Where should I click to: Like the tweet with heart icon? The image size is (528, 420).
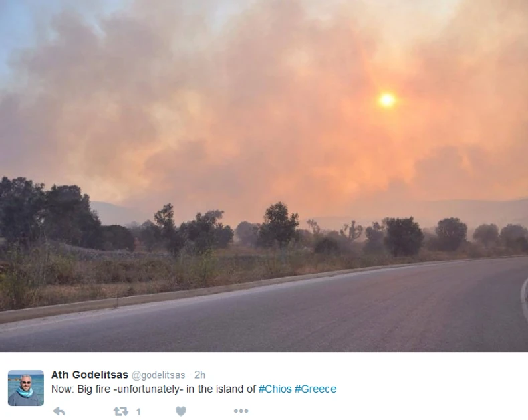click(181, 411)
